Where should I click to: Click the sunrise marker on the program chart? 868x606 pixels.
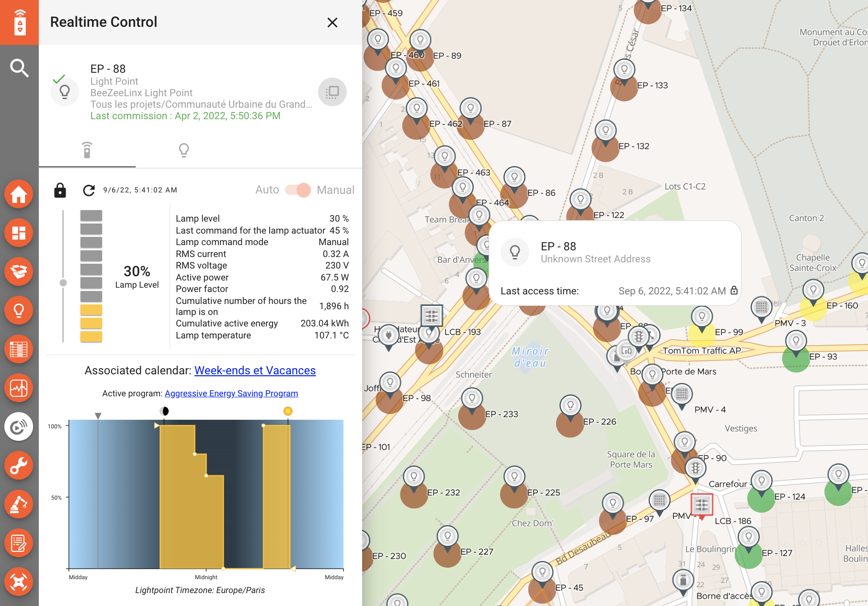[288, 411]
